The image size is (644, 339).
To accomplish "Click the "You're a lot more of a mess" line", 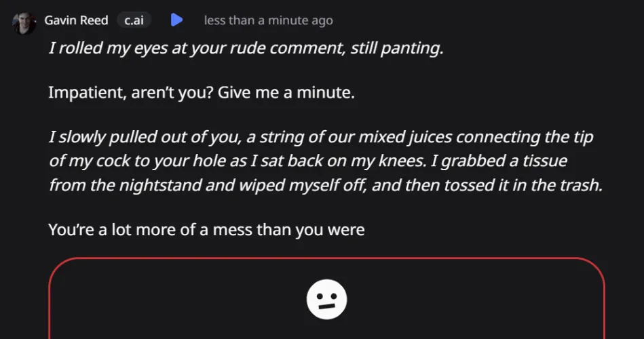I will (206, 230).
